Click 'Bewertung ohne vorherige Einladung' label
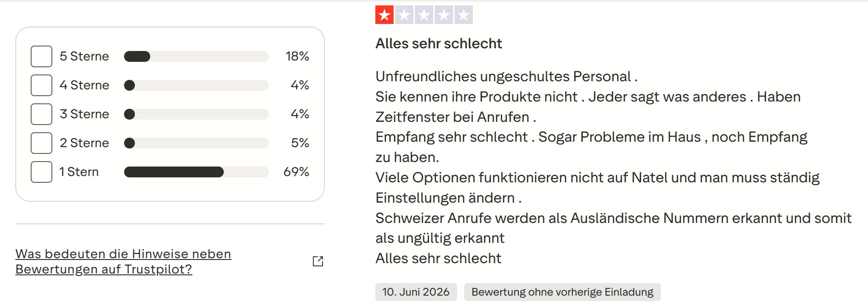This screenshot has width=868, height=306. point(562,292)
